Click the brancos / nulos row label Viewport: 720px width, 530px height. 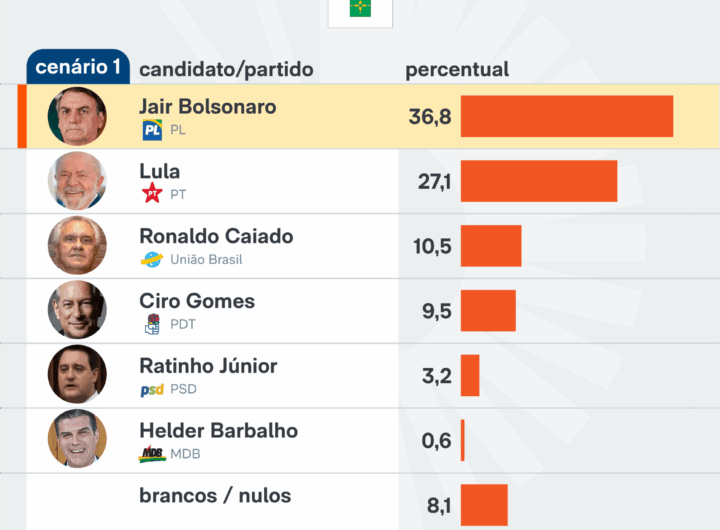215,495
